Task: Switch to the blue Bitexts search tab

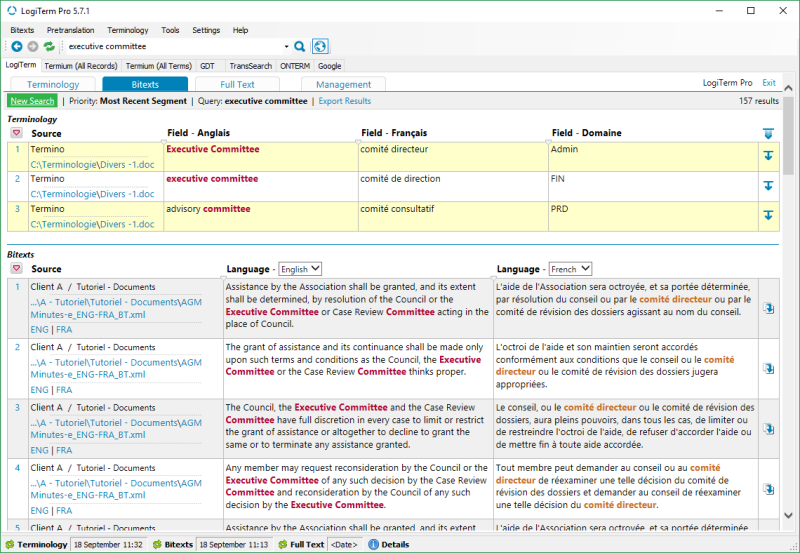Action: [145, 84]
